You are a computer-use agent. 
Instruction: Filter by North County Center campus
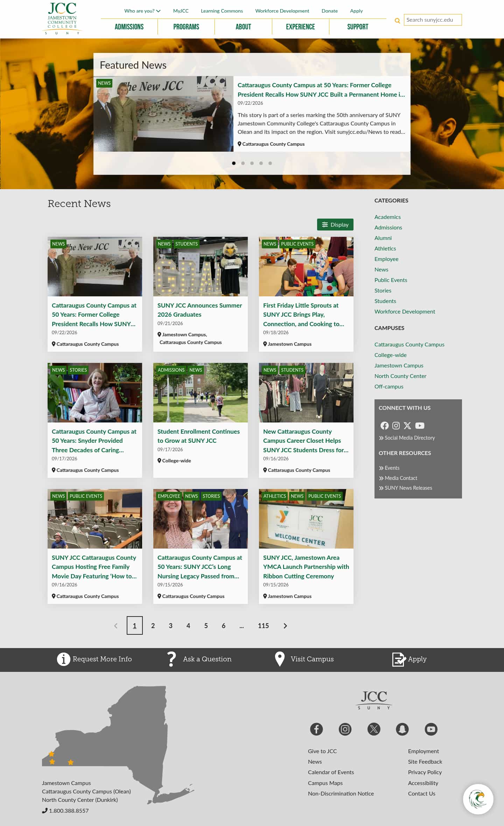click(x=400, y=376)
